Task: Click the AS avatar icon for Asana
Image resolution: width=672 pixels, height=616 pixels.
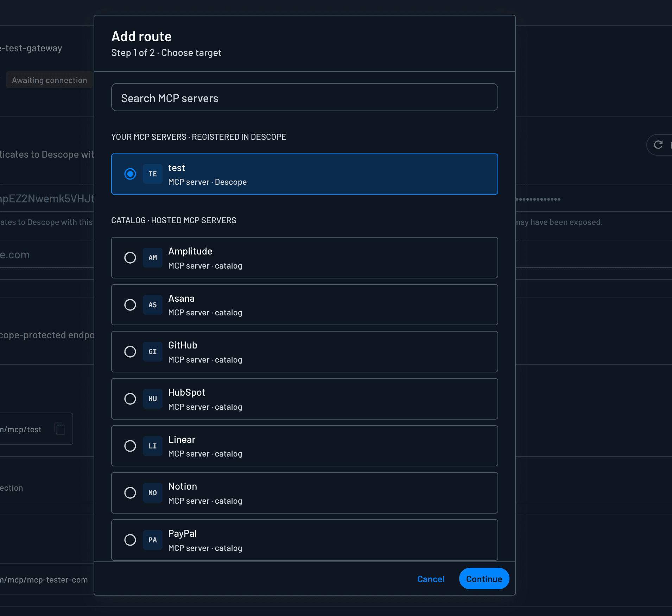Action: point(153,305)
